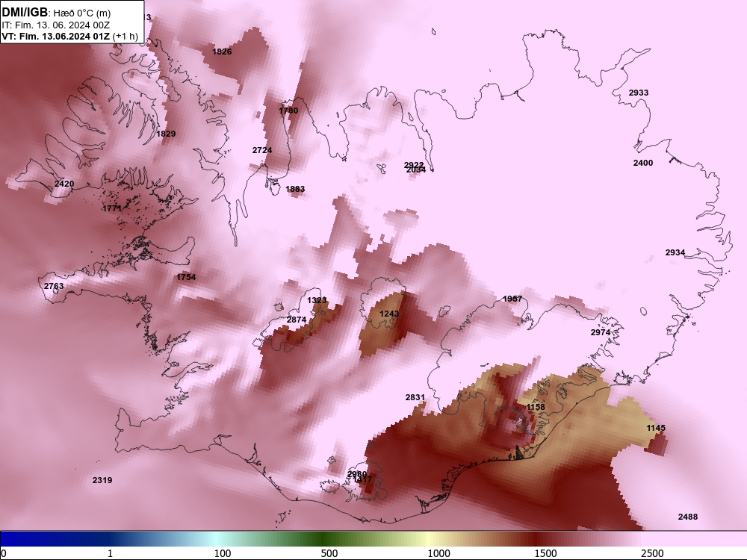Click the 1500 label on color scale
The image size is (747, 560).
click(545, 553)
